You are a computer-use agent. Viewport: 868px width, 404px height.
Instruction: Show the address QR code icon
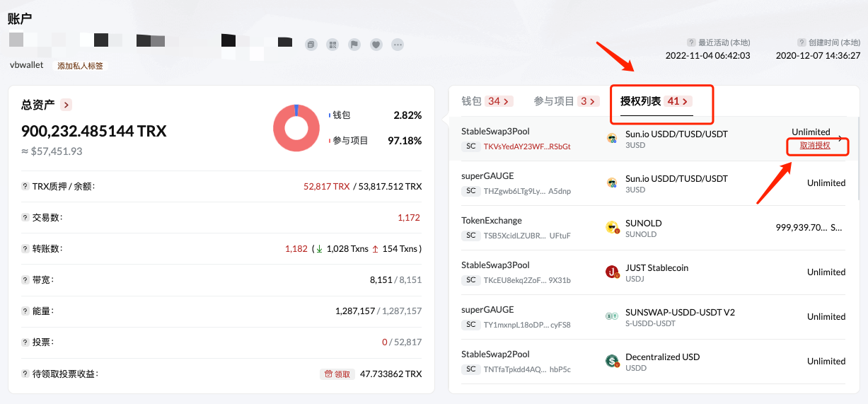[332, 45]
